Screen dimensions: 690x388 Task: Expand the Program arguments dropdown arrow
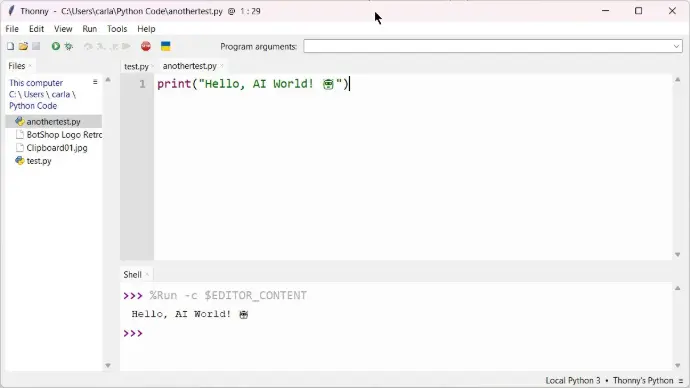click(676, 46)
